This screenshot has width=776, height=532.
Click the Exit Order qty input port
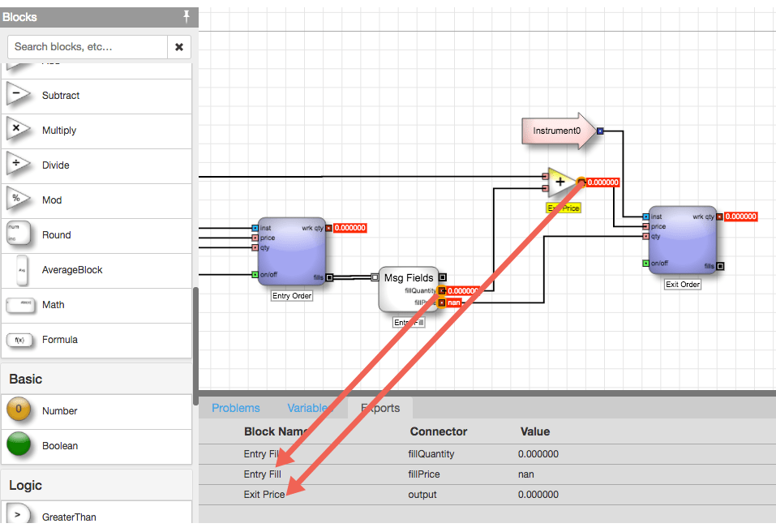tap(645, 237)
